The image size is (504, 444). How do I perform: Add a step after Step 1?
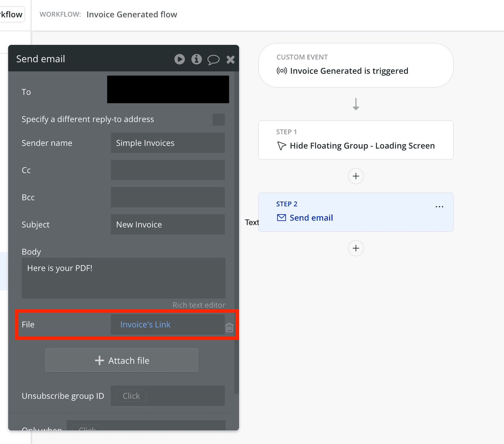point(356,176)
